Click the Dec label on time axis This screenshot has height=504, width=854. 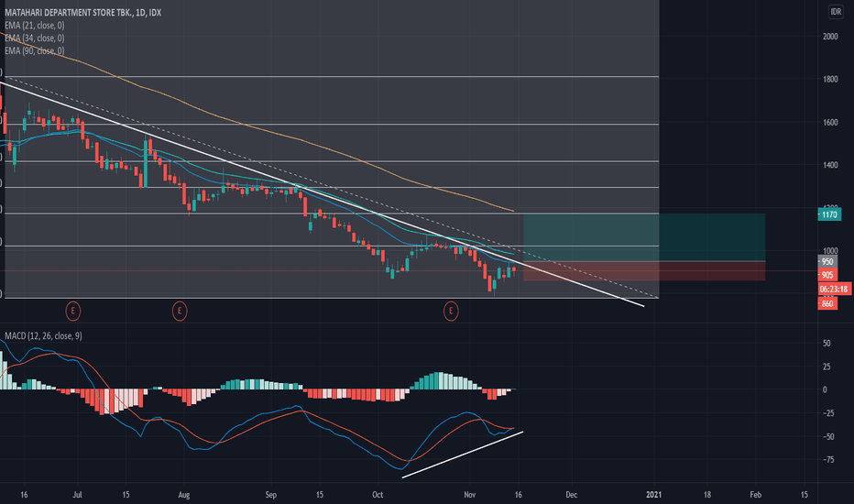click(x=572, y=495)
